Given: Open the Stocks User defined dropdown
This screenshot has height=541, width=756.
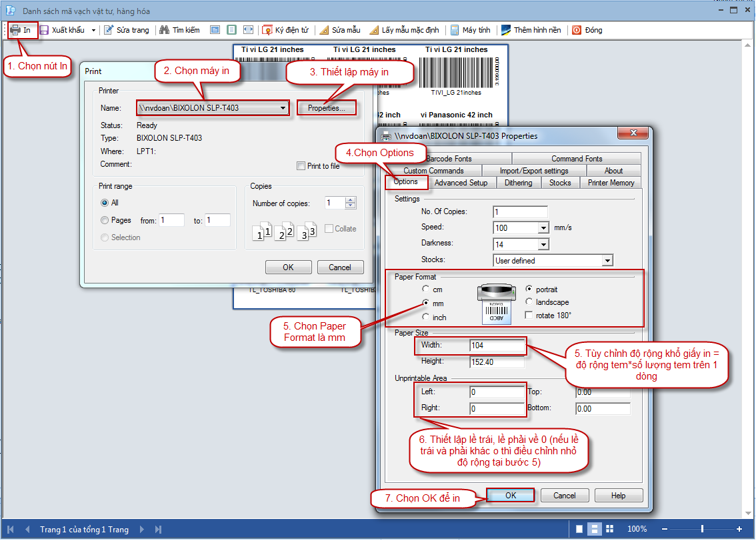Looking at the screenshot, I should tap(607, 260).
